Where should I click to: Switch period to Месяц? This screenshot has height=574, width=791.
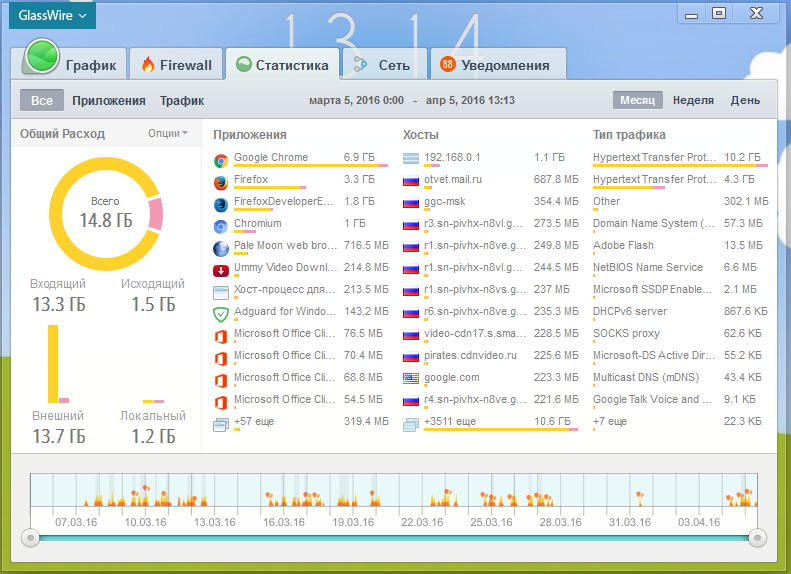point(638,100)
